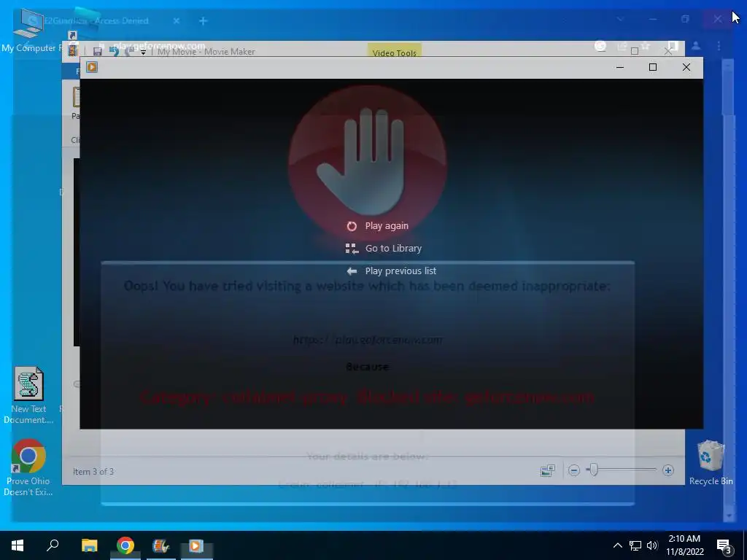Close the E2Guardian Access Denied Chrome tab
This screenshot has height=560, width=747.
pos(177,21)
